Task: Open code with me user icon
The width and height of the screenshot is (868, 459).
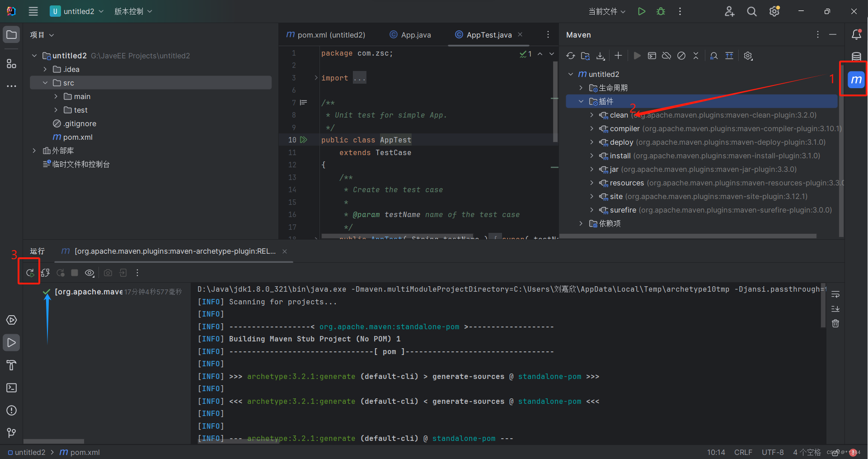Action: pyautogui.click(x=729, y=11)
